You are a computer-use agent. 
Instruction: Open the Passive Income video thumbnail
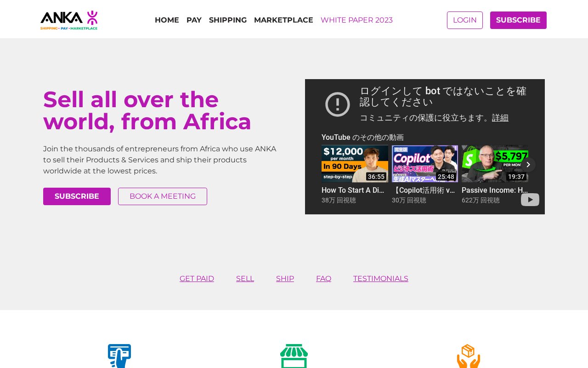coord(495,164)
